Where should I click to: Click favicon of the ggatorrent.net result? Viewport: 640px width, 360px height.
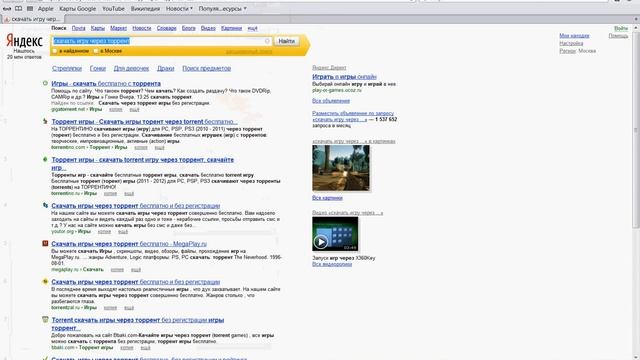pyautogui.click(x=45, y=83)
